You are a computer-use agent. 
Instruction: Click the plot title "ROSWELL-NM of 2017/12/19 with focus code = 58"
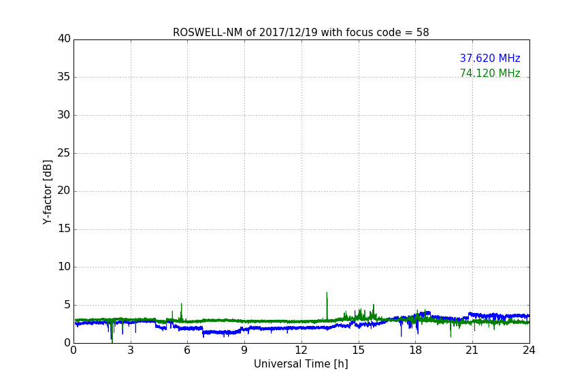301,33
